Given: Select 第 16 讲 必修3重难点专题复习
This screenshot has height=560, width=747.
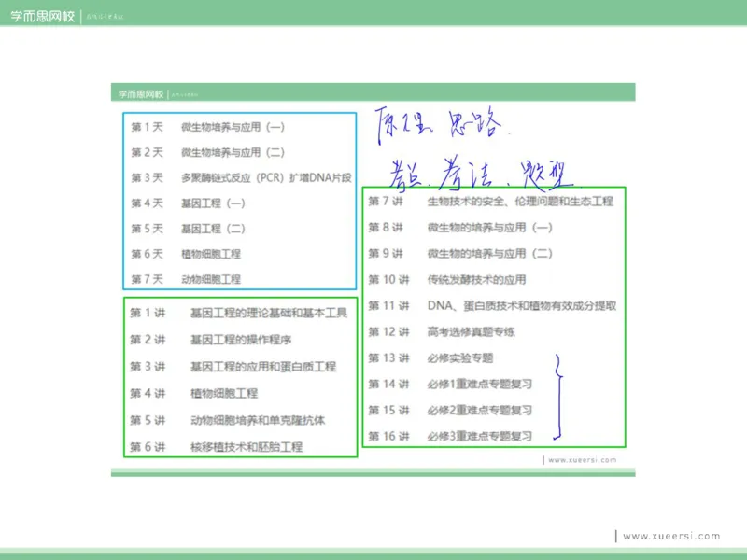Looking at the screenshot, I should click(450, 436).
